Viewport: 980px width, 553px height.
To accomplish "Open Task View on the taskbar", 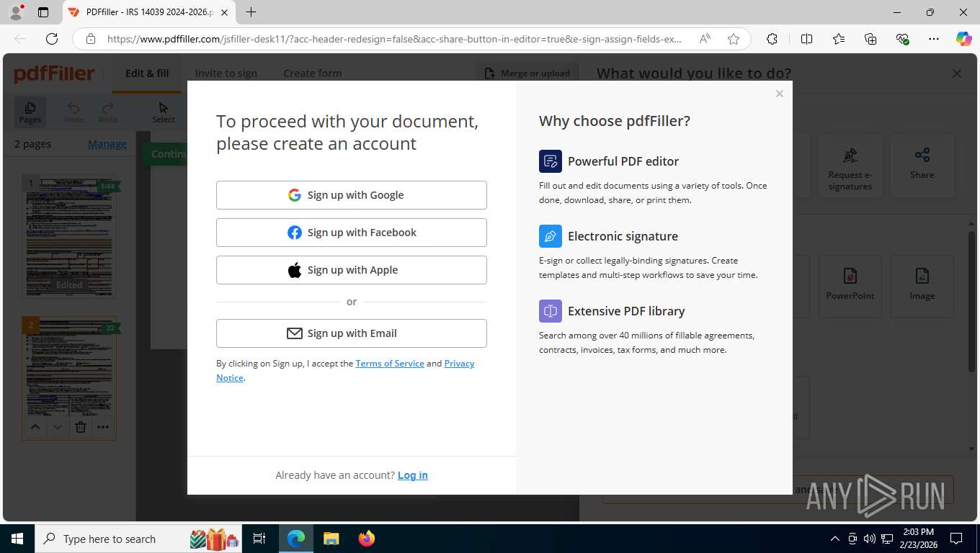I will 259,539.
